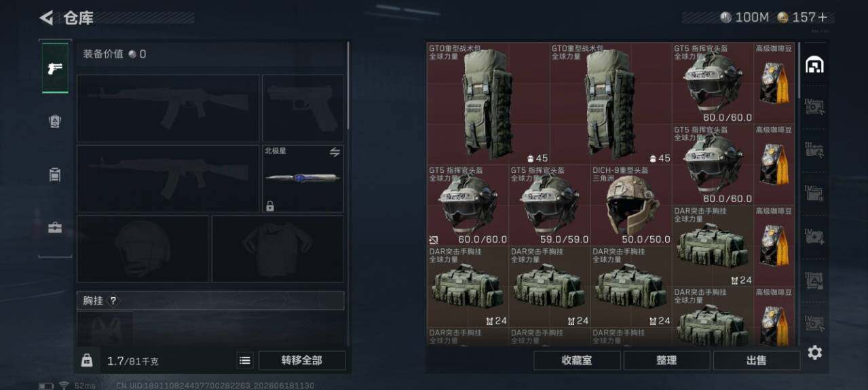Go back using the arrow beside 仓库

(x=46, y=18)
